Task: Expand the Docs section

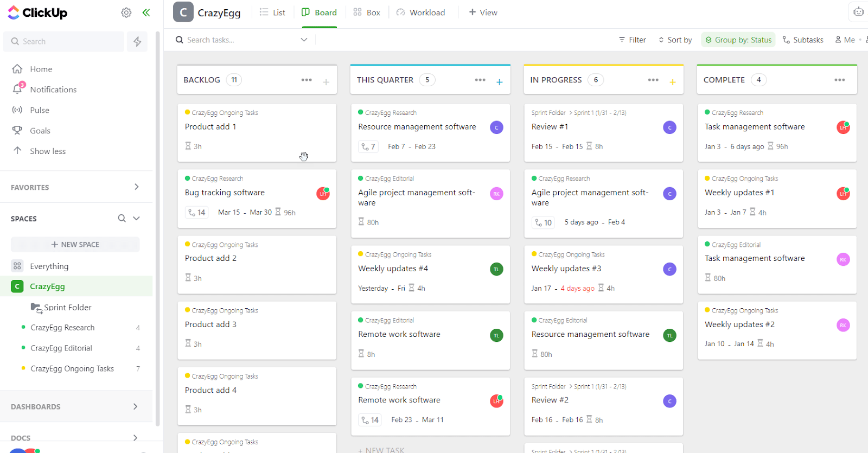Action: (x=136, y=438)
